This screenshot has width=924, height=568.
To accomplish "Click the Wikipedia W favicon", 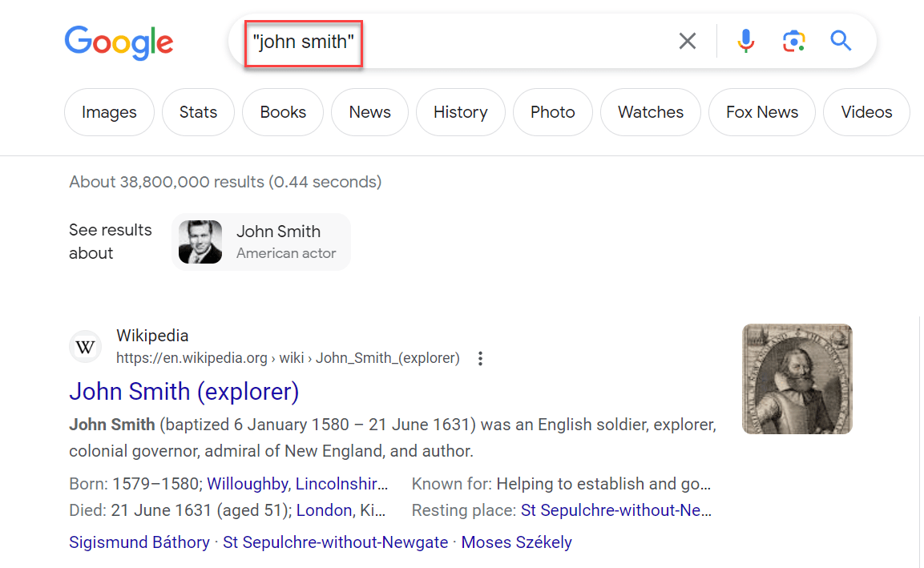I will (x=86, y=347).
